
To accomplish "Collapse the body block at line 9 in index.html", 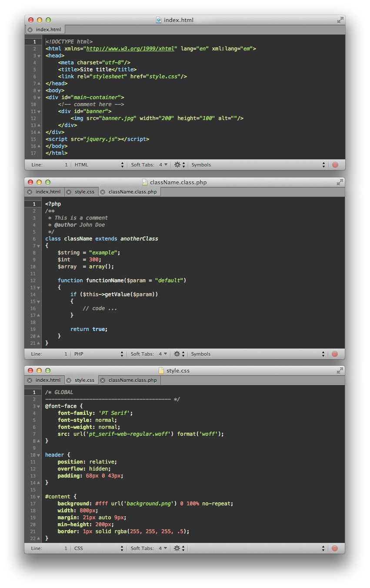I will coord(39,98).
